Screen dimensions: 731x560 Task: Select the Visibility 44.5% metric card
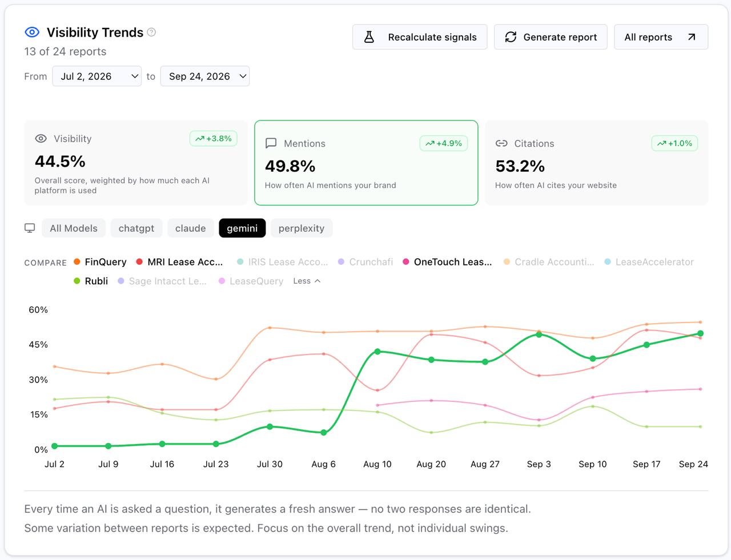click(x=136, y=163)
